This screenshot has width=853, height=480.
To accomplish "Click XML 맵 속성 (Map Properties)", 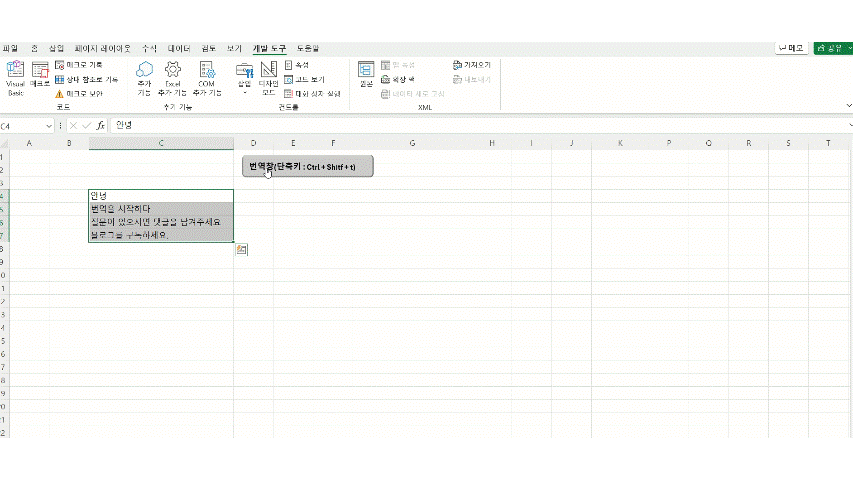I will 398,65.
